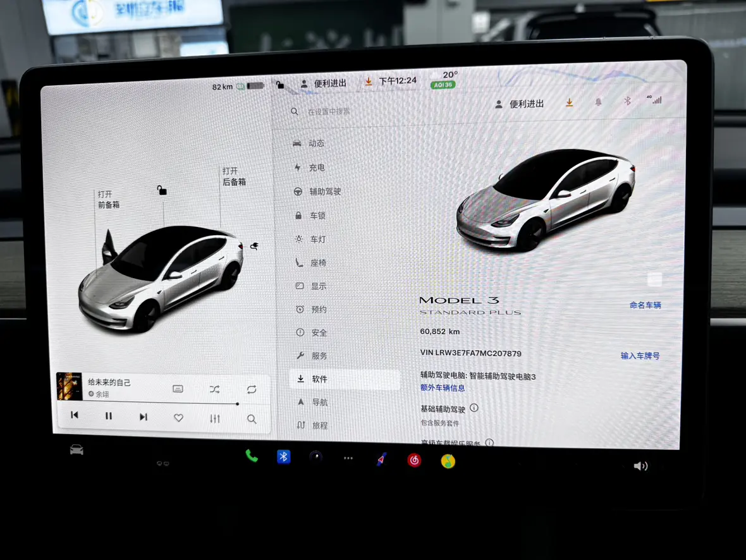
Task: Tap the search icon in music player
Action: (252, 419)
